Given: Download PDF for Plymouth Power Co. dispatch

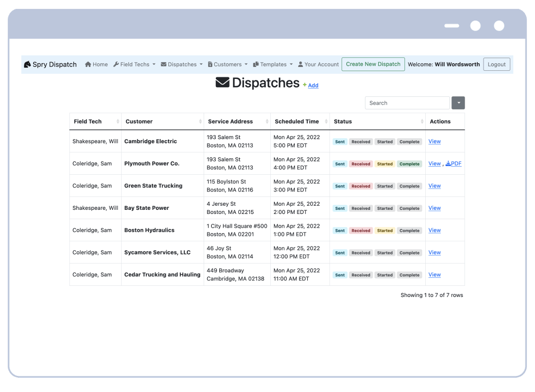Looking at the screenshot, I should (453, 163).
